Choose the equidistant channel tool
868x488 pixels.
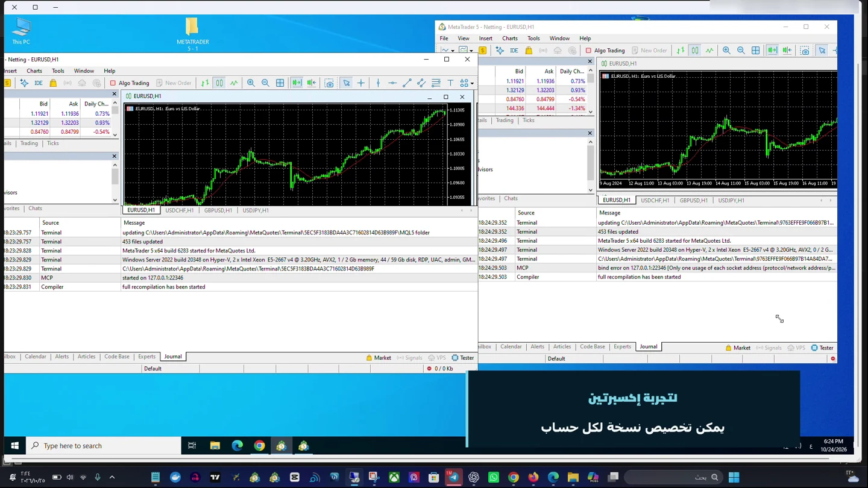coord(421,83)
